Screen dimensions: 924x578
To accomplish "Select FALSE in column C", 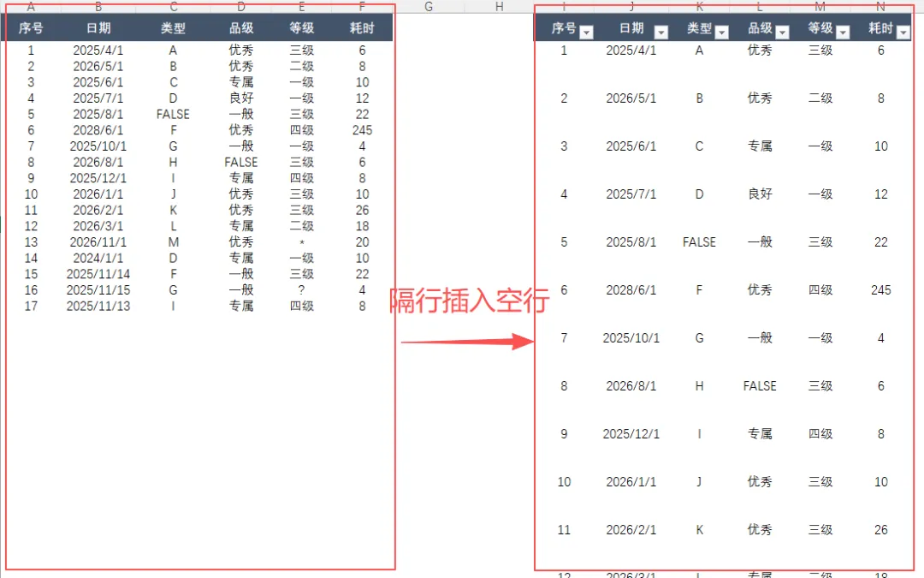I will coord(173,115).
